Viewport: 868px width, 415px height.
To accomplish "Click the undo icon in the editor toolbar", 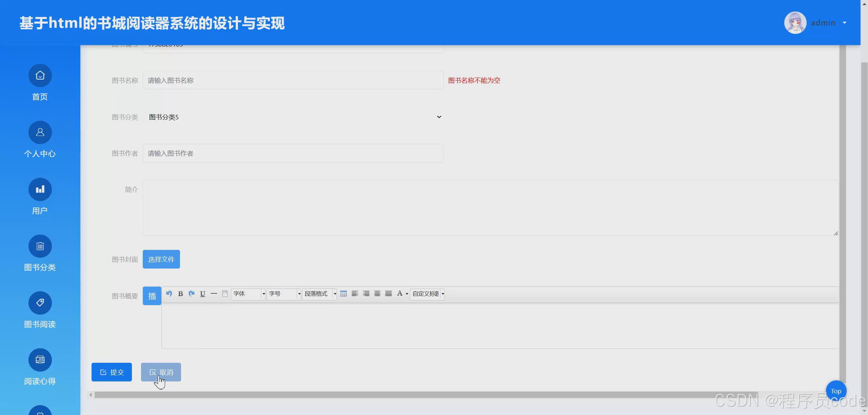I will 169,294.
